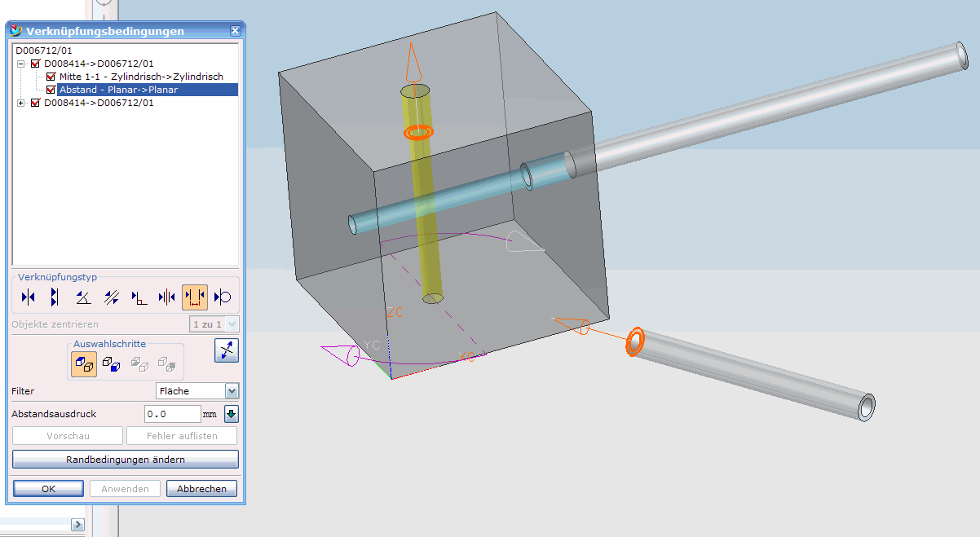Click the orange ring on the lower grey tube
980x537 pixels.
click(x=635, y=341)
